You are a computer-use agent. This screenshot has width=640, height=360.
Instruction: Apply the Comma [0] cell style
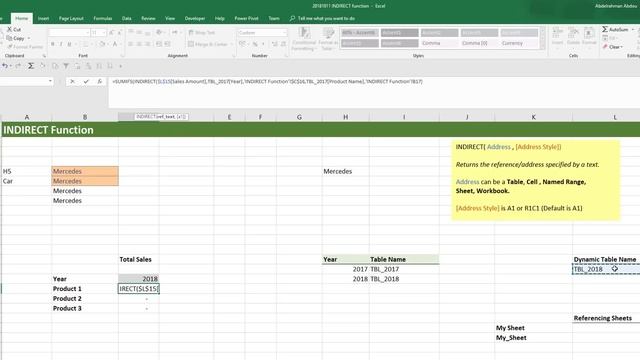[479, 43]
